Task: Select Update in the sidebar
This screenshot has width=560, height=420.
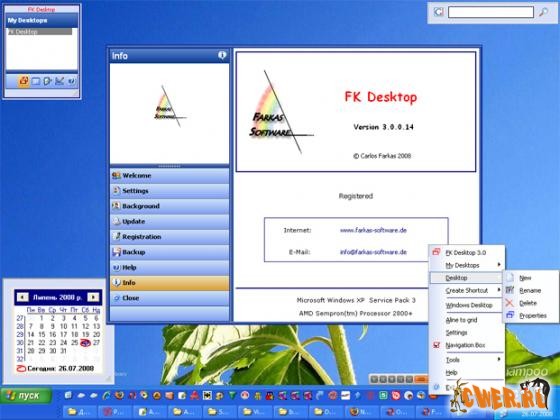Action: (x=170, y=222)
